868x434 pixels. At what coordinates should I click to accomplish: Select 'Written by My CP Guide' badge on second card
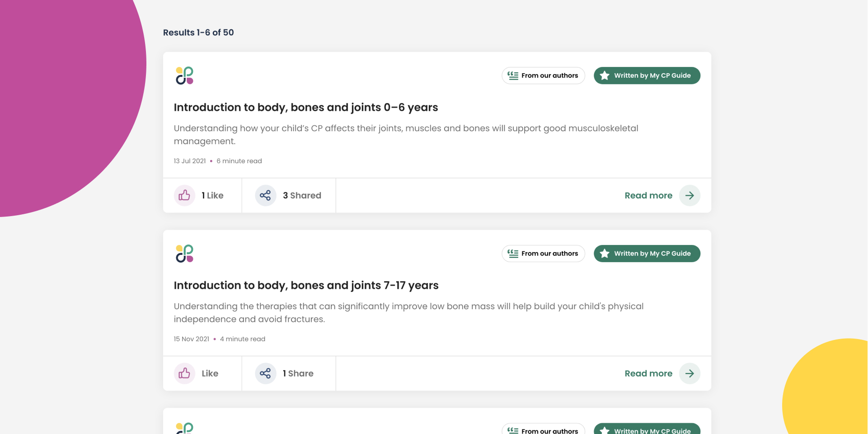(647, 254)
